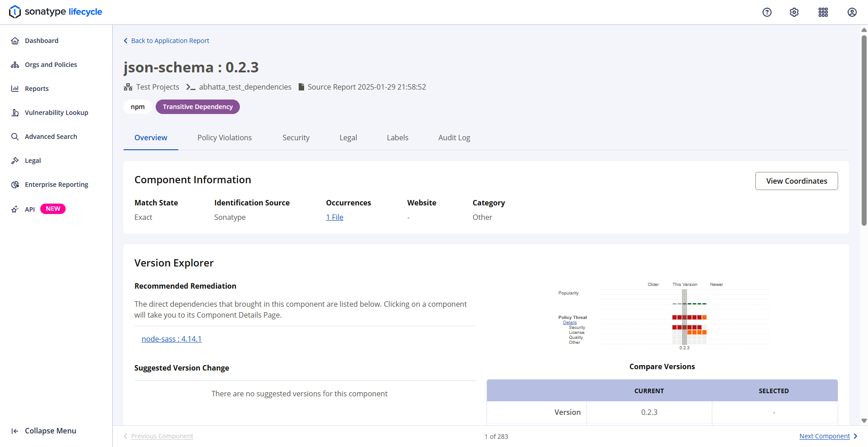868x447 pixels.
Task: Open the Policy Threat Details link
Action: (x=570, y=323)
